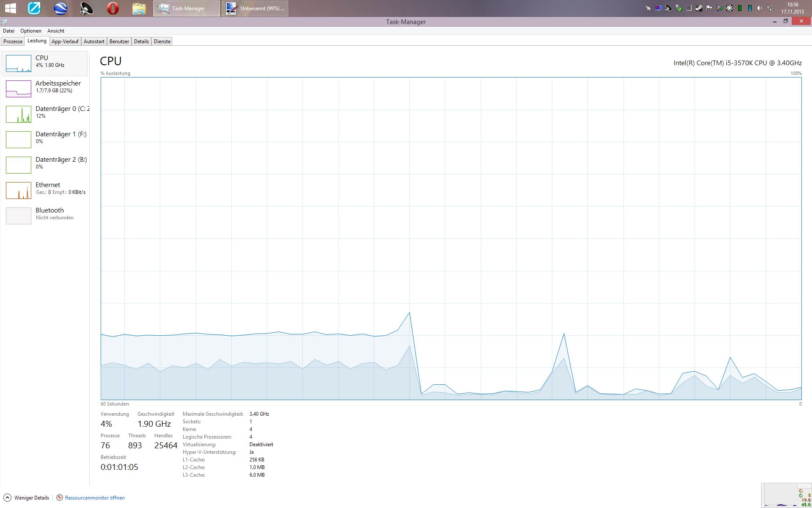Open the Autostart tab
The width and height of the screenshot is (812, 508).
[94, 41]
